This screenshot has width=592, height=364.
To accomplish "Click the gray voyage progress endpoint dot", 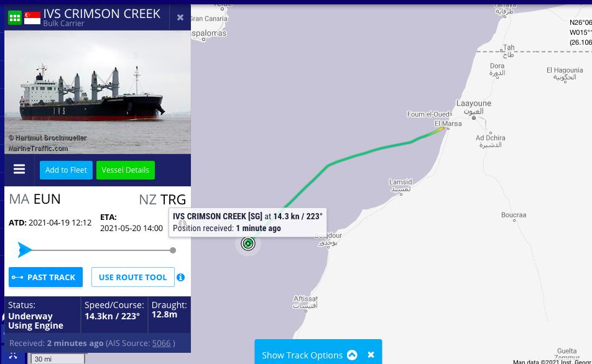I will pos(173,250).
